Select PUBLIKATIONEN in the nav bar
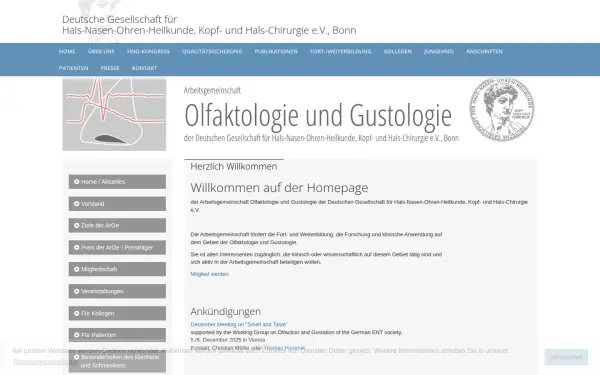 coord(276,51)
